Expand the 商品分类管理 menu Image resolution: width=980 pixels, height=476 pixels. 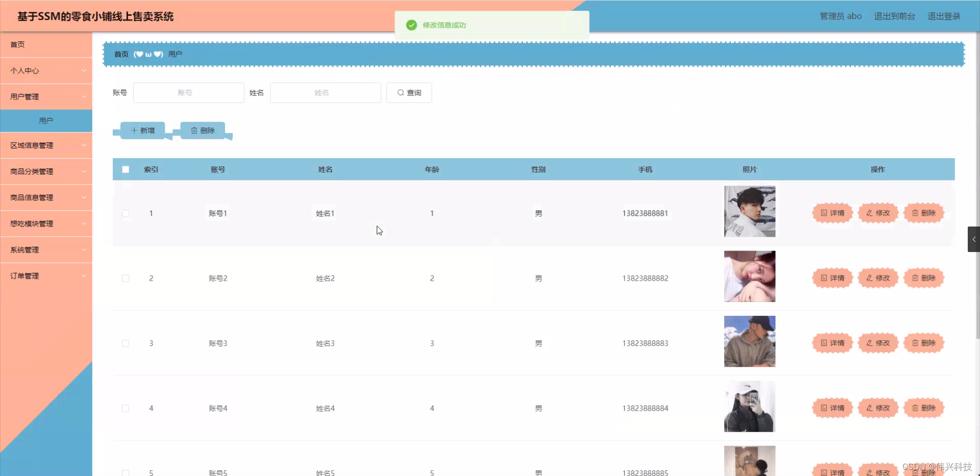click(x=46, y=171)
